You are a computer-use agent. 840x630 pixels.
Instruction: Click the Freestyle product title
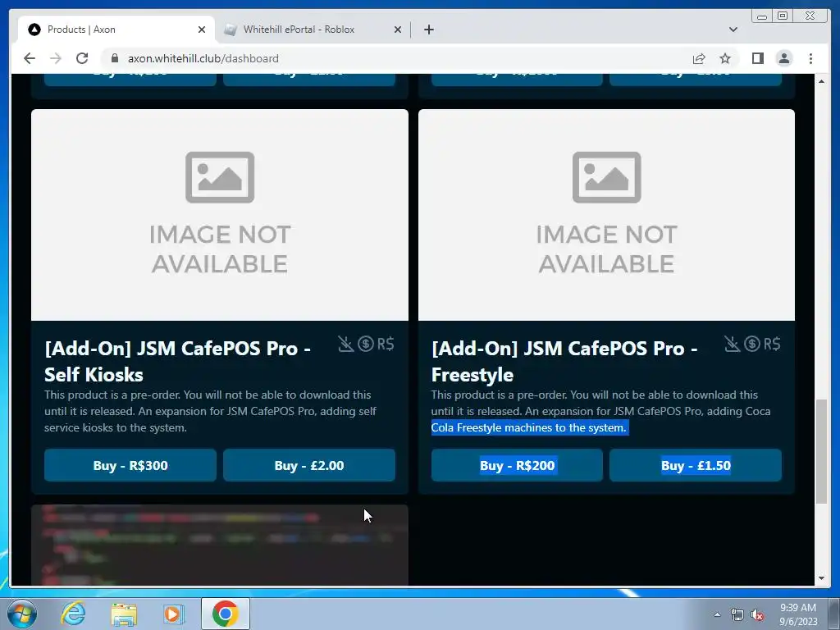click(564, 361)
